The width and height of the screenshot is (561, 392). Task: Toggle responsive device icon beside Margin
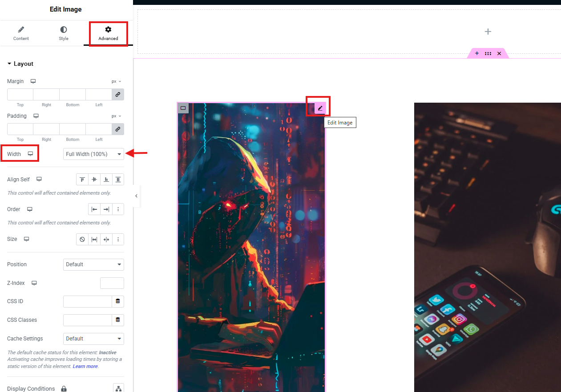[x=33, y=81]
